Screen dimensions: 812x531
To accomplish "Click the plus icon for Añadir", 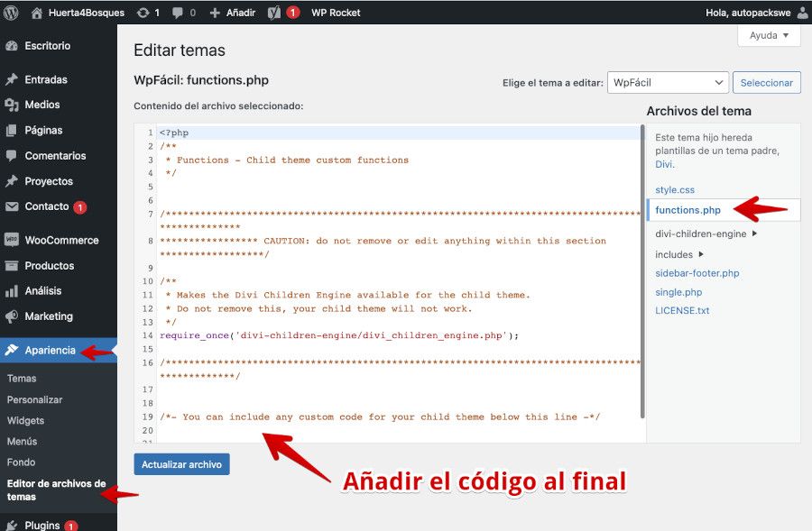I will click(215, 13).
